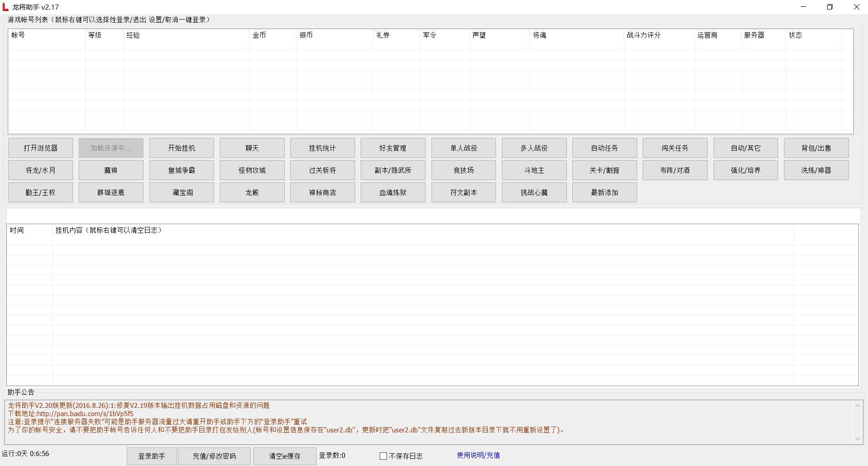This screenshot has height=466, width=868.
Task: Click the 声望 column header
Action: point(500,35)
